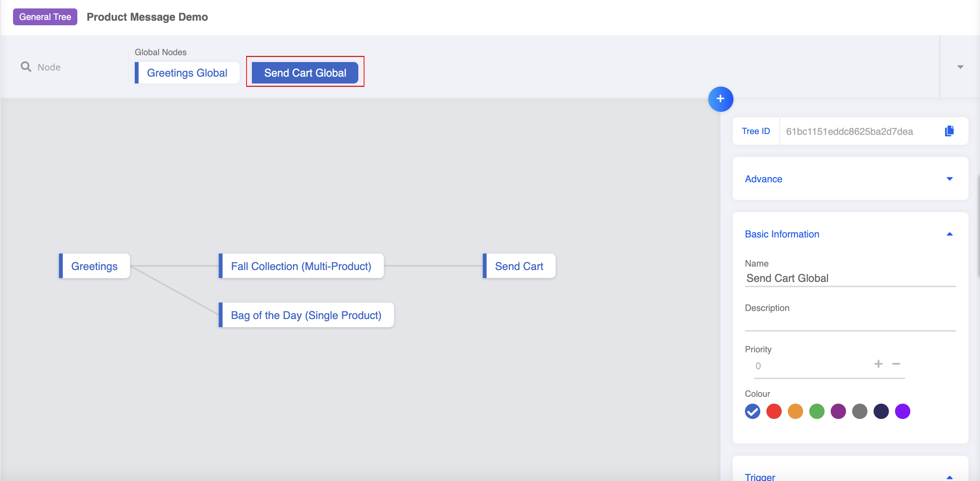Choose the green colour swatch
The width and height of the screenshot is (980, 481).
click(x=817, y=411)
